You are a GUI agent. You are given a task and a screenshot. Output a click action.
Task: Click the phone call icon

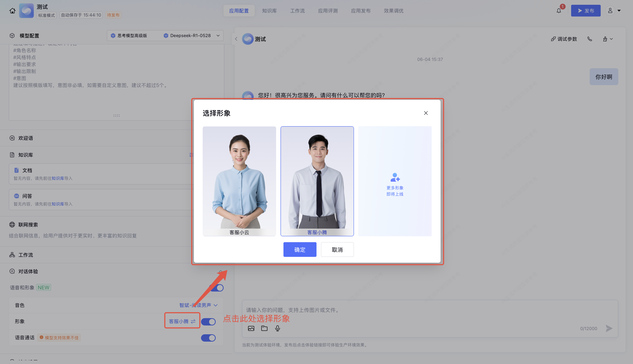coord(590,39)
